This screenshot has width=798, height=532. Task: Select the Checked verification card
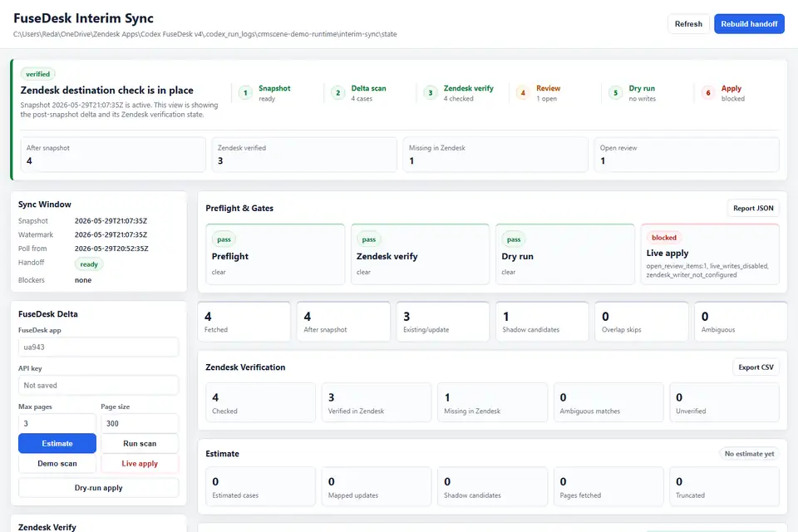(260, 402)
